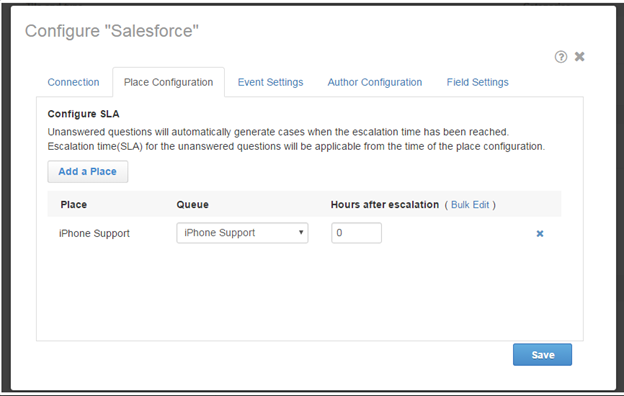Open the help question mark icon
624x396 pixels.
[x=561, y=57]
